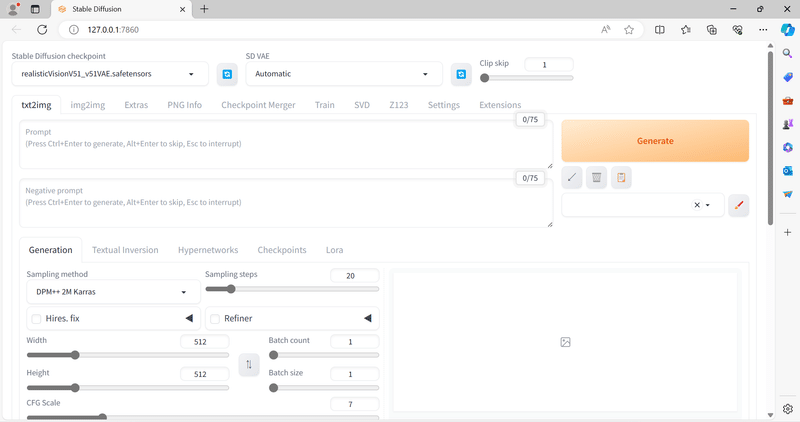The width and height of the screenshot is (800, 422).
Task: Open sidebar settings gear
Action: (788, 409)
